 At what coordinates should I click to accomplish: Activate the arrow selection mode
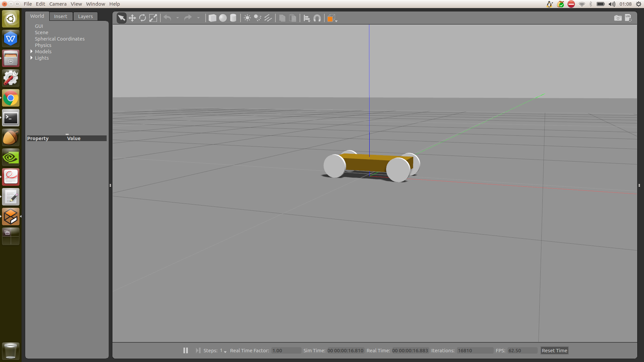pyautogui.click(x=121, y=18)
